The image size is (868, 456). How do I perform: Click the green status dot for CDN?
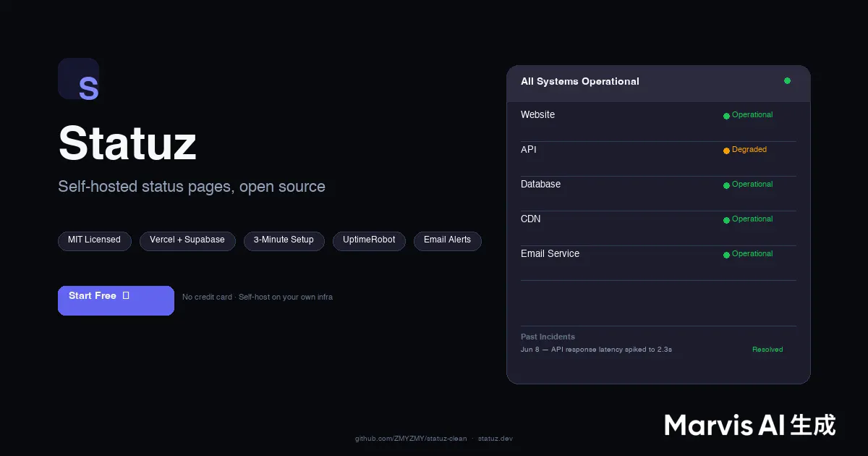click(726, 220)
